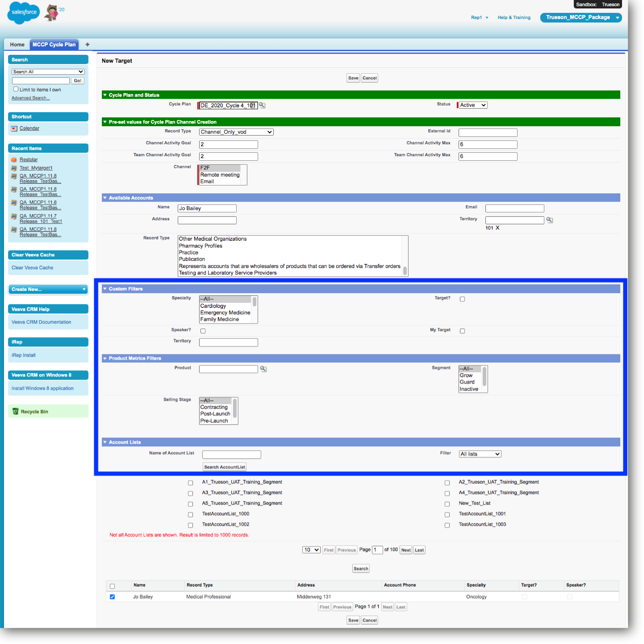
Task: Collapse Product Metrics Filters section
Action: pos(105,358)
